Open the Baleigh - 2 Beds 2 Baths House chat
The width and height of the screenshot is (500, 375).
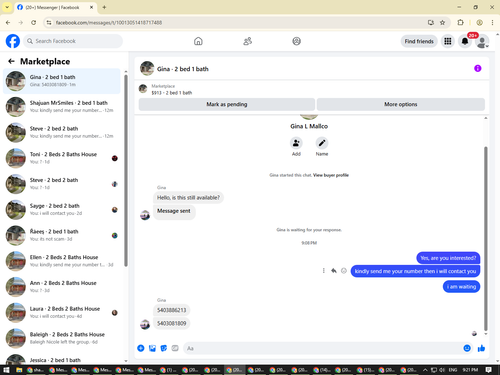[x=62, y=338]
